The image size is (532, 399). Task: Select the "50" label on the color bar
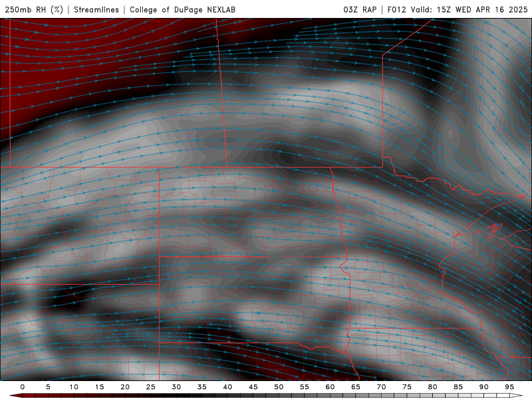[279, 387]
